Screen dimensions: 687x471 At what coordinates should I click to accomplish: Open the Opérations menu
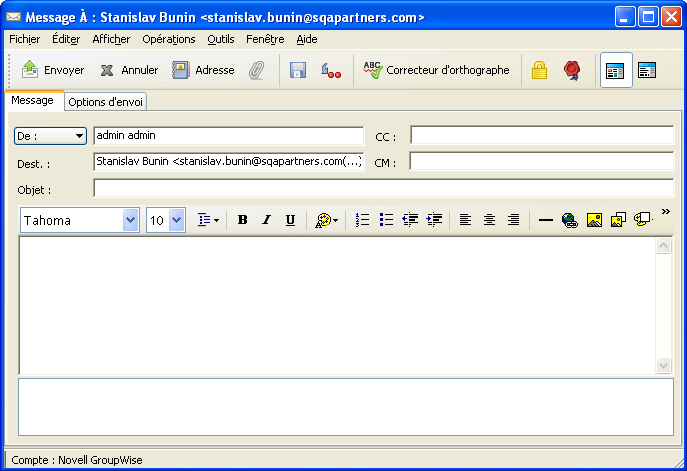169,39
